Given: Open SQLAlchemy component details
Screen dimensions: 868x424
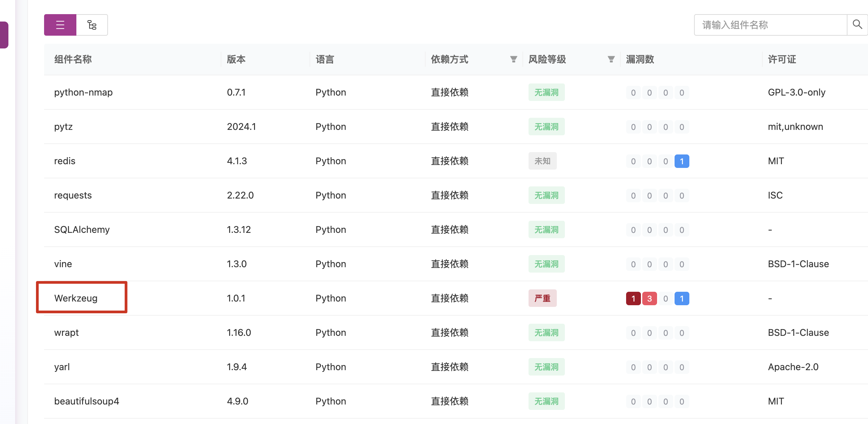Looking at the screenshot, I should tap(82, 230).
